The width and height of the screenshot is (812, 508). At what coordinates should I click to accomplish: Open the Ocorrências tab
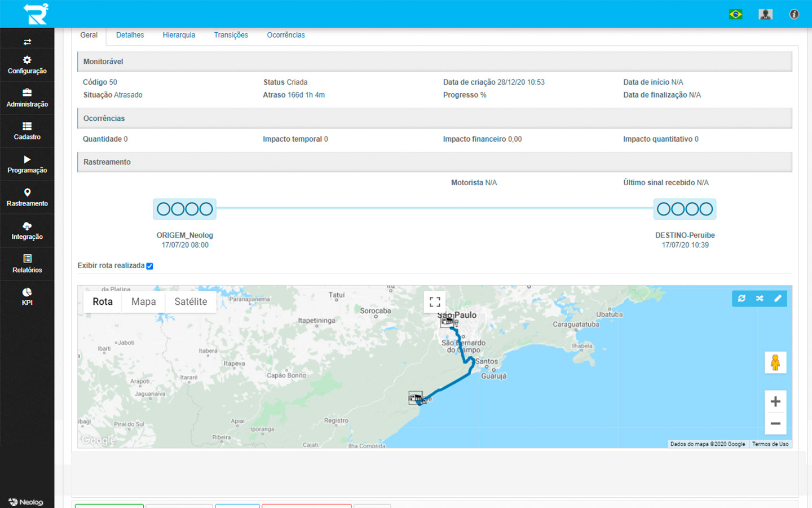click(x=285, y=35)
